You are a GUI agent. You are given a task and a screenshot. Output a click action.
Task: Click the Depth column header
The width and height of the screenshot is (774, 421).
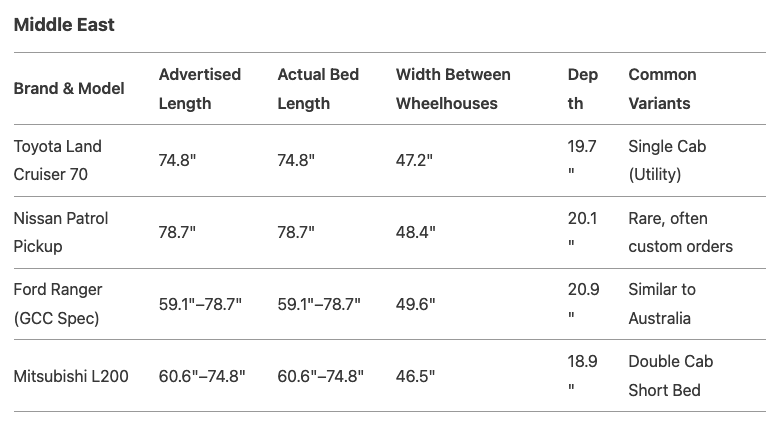[x=583, y=89]
